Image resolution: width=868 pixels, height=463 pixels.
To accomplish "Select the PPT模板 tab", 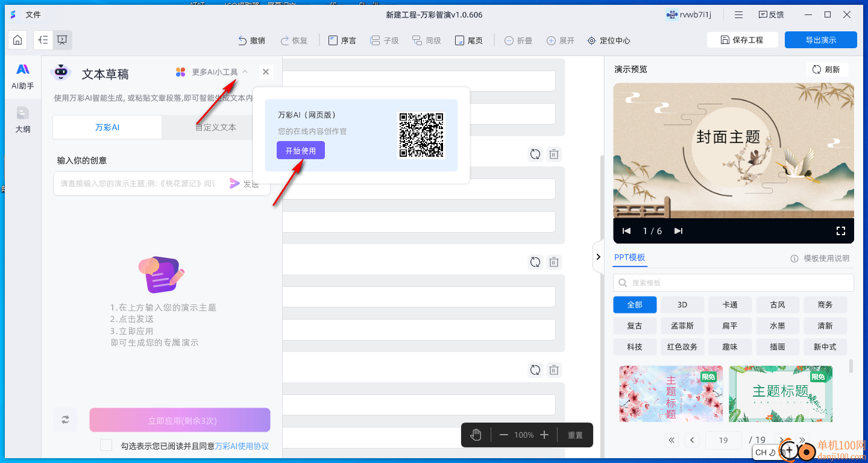I will click(x=630, y=257).
